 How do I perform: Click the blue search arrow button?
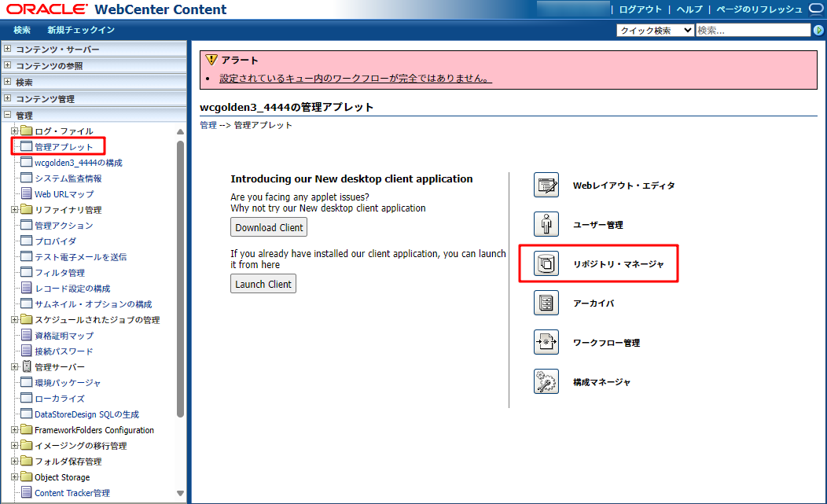click(x=820, y=30)
